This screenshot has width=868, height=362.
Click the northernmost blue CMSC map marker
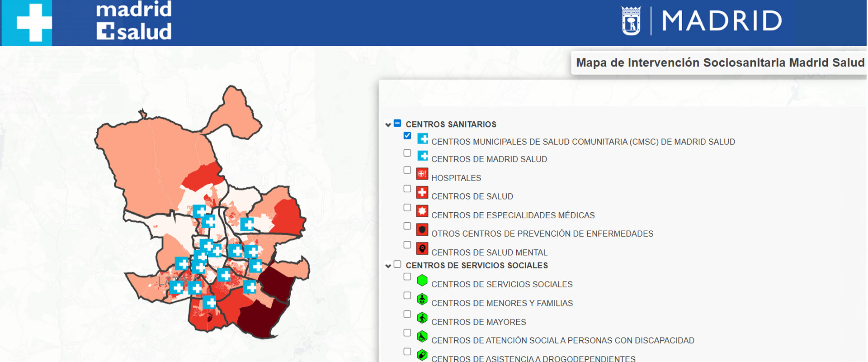[199, 211]
